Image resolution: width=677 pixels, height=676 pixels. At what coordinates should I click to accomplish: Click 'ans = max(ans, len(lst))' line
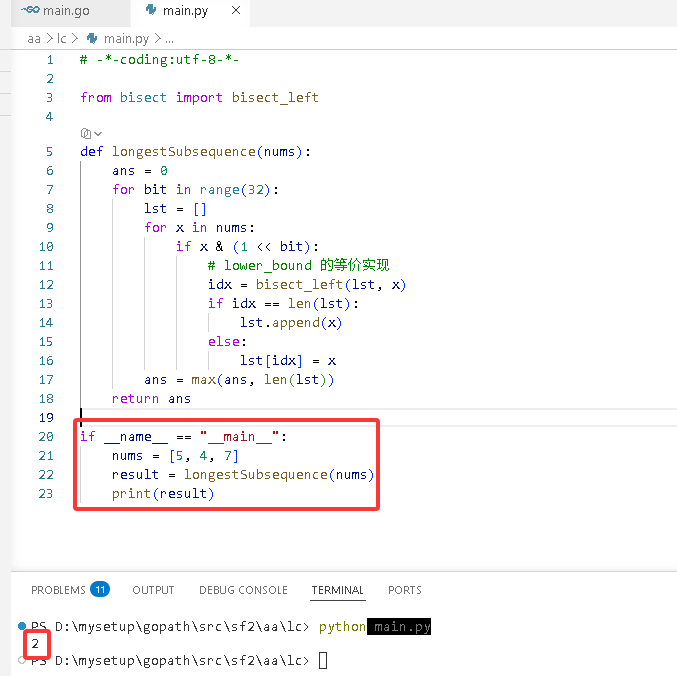pos(239,379)
